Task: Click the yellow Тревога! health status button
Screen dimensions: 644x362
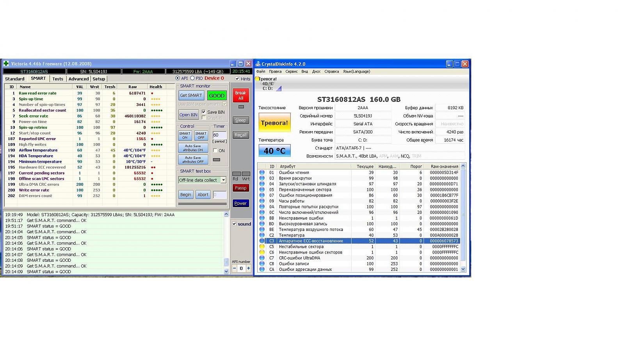Action: tap(274, 122)
